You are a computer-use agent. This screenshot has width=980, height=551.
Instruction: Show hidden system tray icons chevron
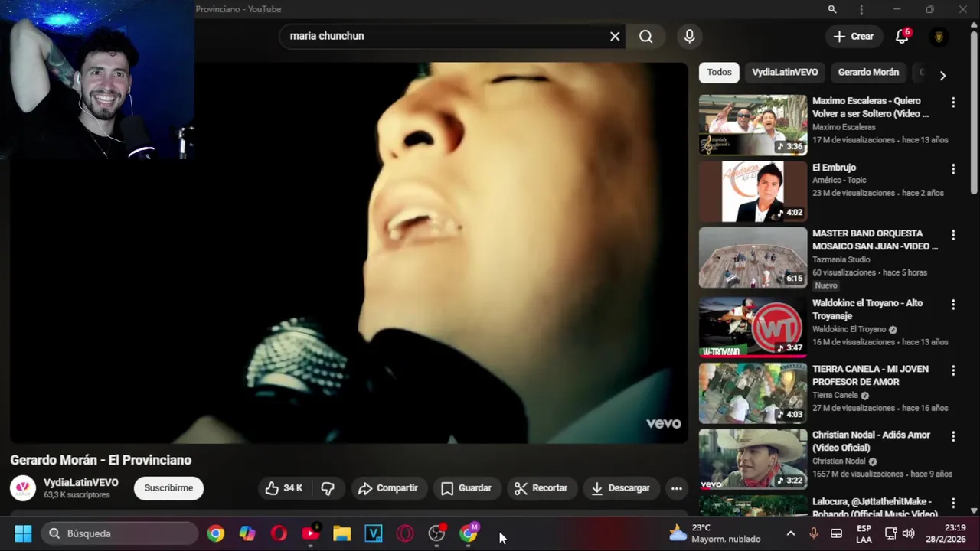791,533
